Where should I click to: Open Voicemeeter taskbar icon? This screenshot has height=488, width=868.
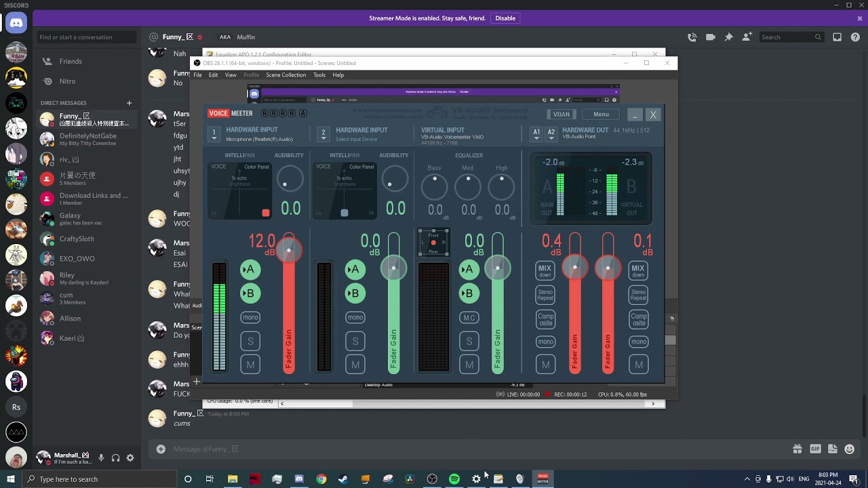click(542, 479)
